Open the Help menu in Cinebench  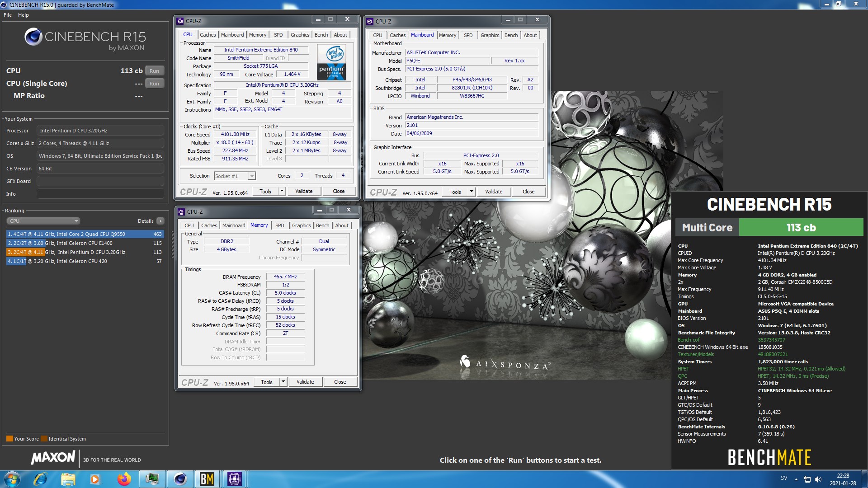tap(24, 15)
